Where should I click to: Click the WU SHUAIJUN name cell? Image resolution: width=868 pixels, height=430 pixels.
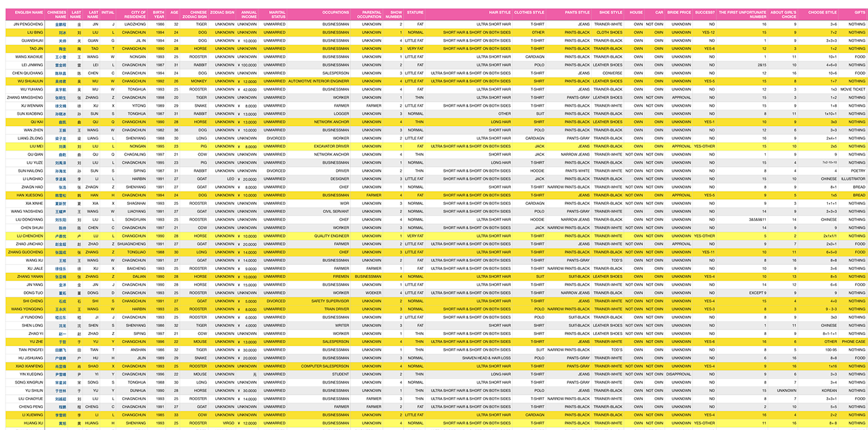(x=30, y=81)
